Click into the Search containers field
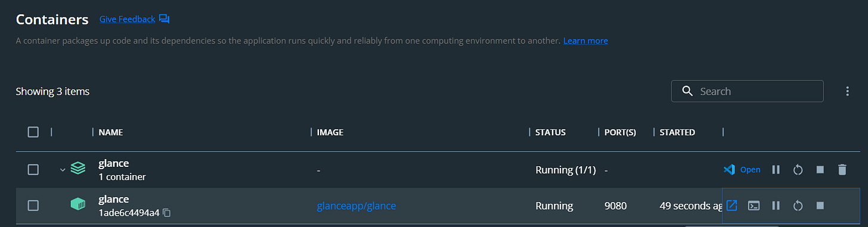 tap(747, 91)
